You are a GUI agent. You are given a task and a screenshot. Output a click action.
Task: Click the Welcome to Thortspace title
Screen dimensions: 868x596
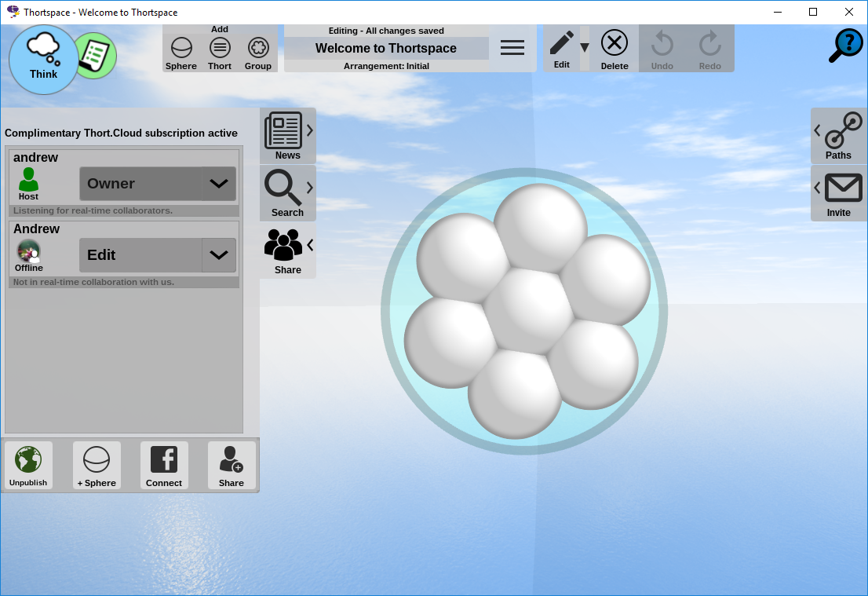pos(386,48)
